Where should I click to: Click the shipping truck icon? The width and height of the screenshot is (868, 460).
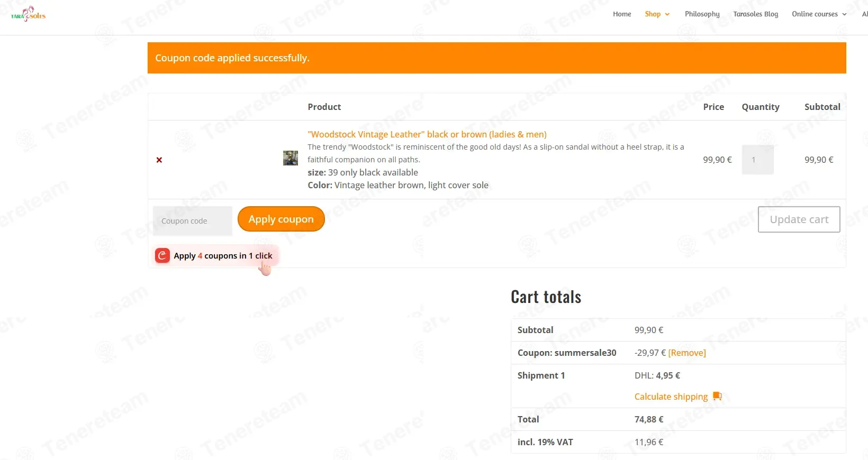(x=717, y=396)
